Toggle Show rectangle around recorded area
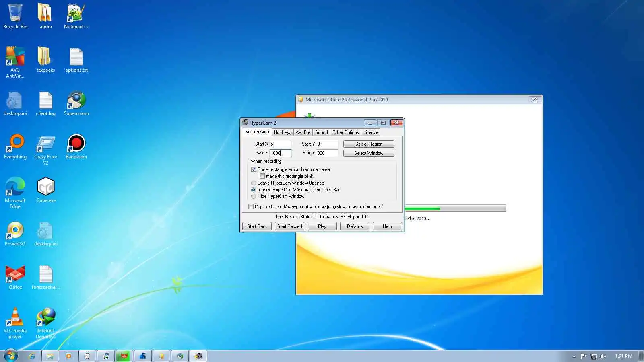644x362 pixels. (x=254, y=169)
